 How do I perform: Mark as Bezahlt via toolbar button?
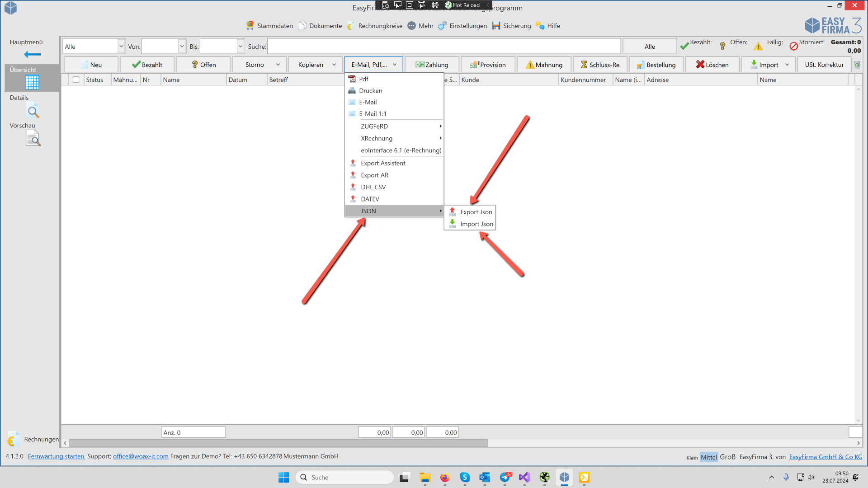tap(147, 65)
